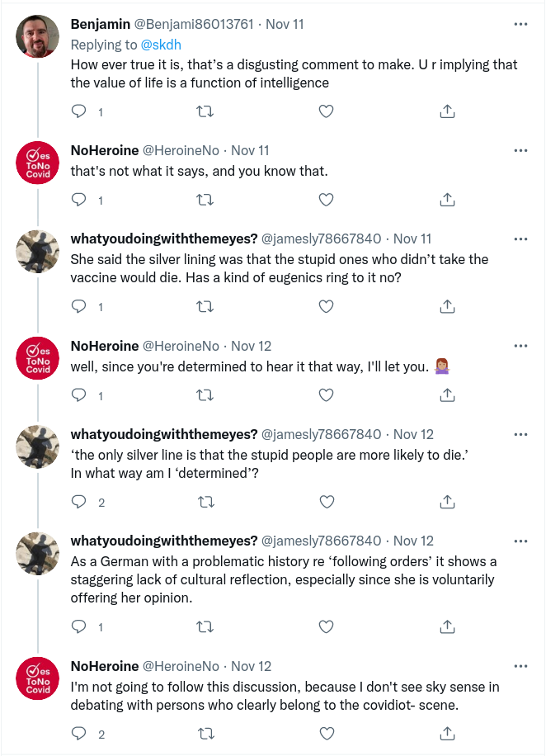Open the Nov 11 timestamp on Benjamin's tweet

(286, 24)
